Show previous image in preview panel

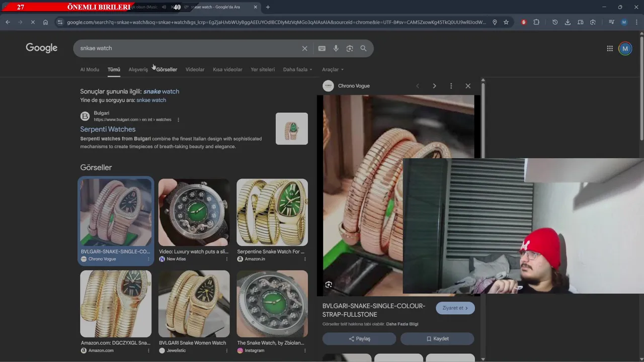[418, 86]
